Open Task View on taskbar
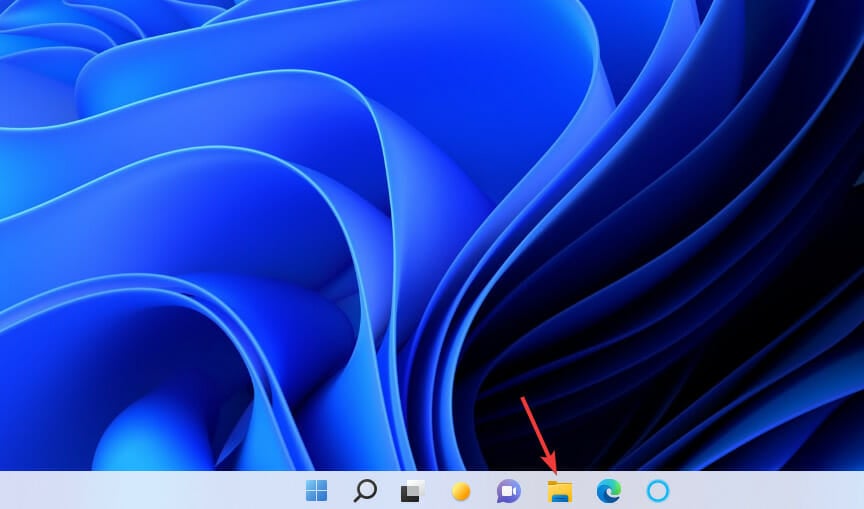 click(412, 490)
